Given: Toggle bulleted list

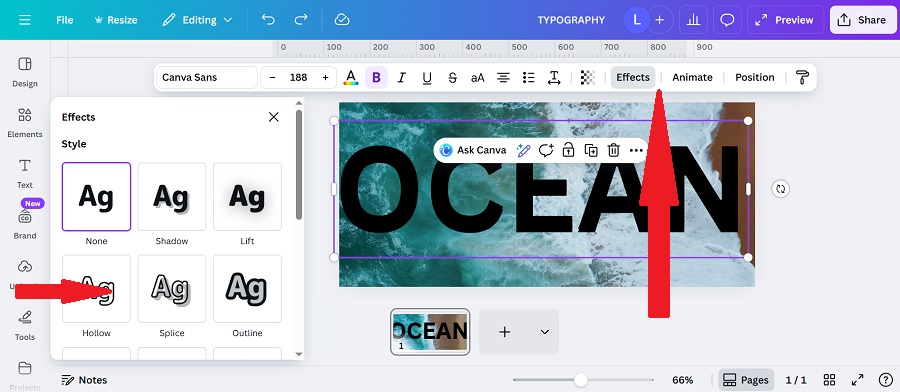Looking at the screenshot, I should (529, 77).
